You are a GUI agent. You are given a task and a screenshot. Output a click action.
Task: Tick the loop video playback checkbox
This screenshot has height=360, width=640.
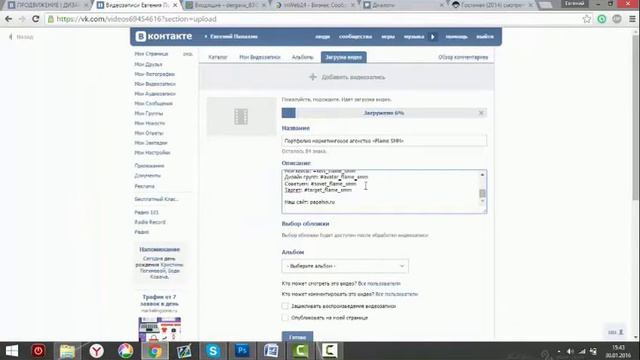pos(285,306)
